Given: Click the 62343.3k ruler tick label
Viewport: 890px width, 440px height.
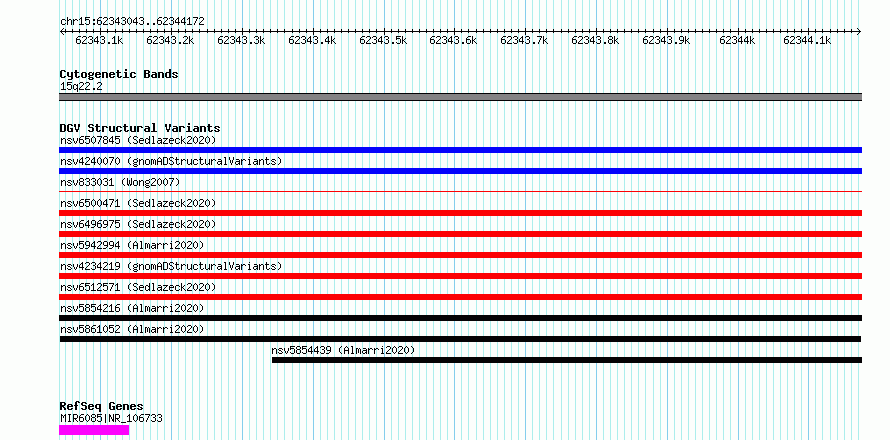Looking at the screenshot, I should [x=241, y=40].
